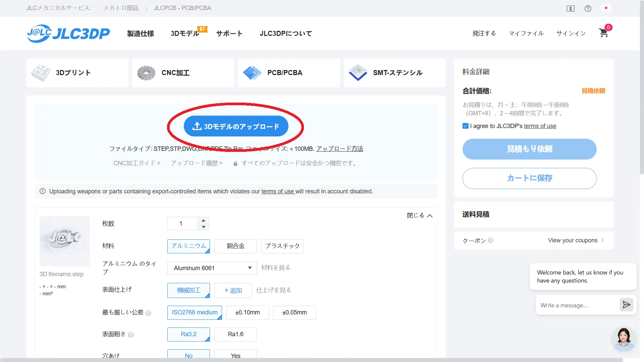Collapse the part panel with 閉じる
The height and width of the screenshot is (362, 644).
pos(420,216)
